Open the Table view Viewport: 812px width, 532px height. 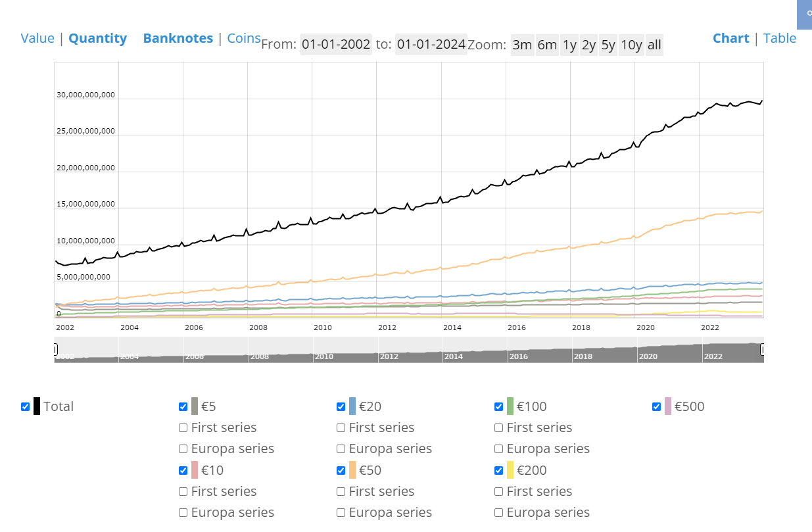[780, 38]
